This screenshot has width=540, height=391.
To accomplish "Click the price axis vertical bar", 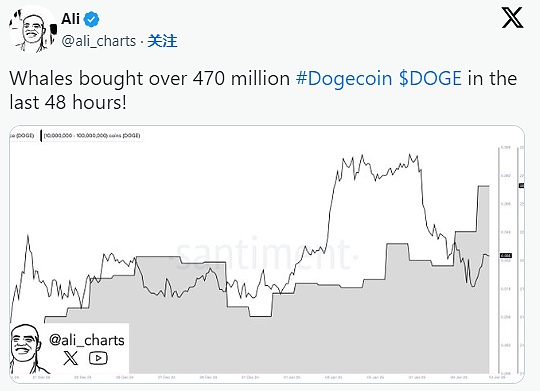I will click(498, 260).
